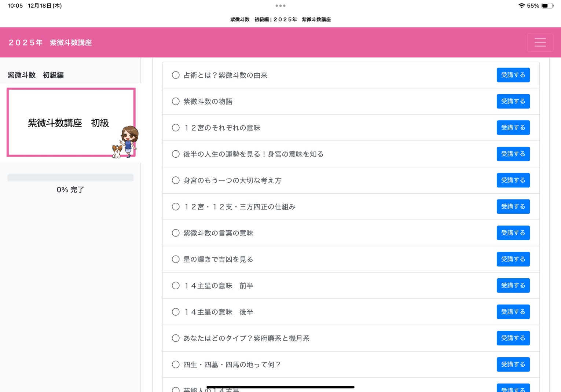Toggle completion circle for 紫微斗数の物語
Screen dimensions: 561x392
[x=176, y=102]
